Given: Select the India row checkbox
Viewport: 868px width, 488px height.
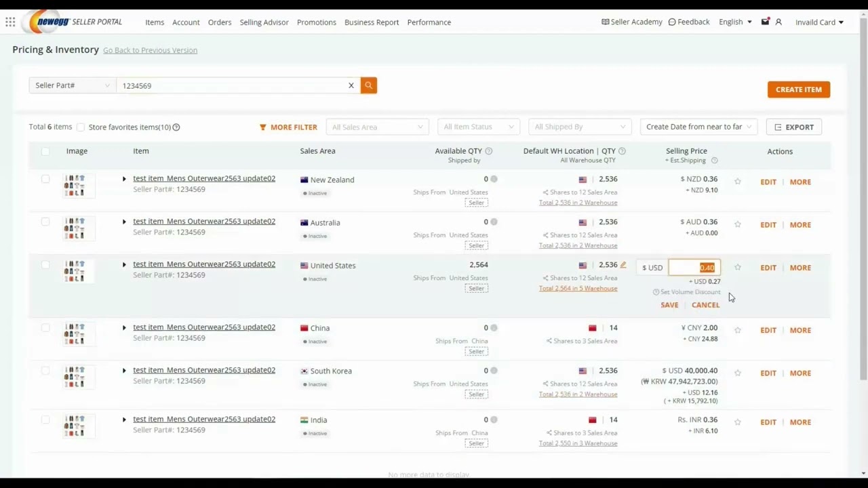Looking at the screenshot, I should click(45, 420).
